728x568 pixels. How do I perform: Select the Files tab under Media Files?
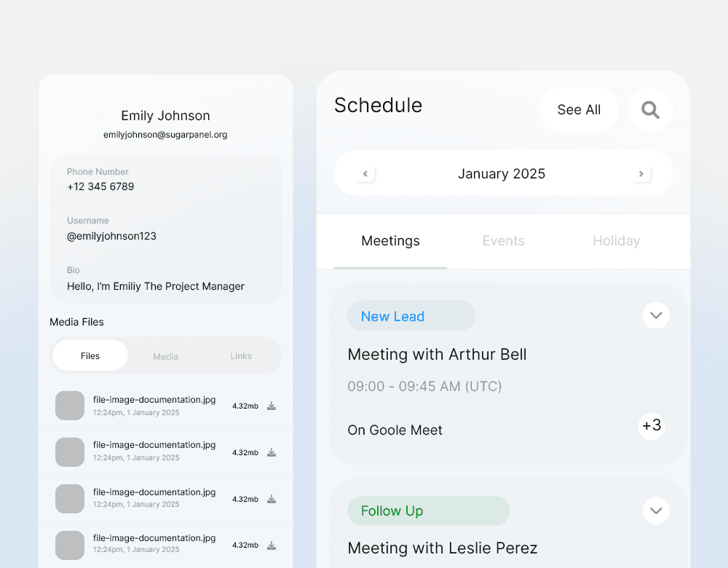(90, 356)
